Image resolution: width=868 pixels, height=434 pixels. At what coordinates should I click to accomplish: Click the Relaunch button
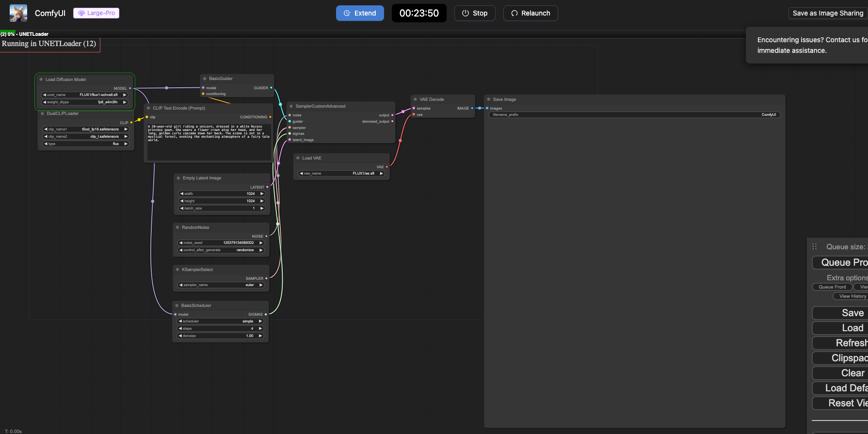click(530, 13)
